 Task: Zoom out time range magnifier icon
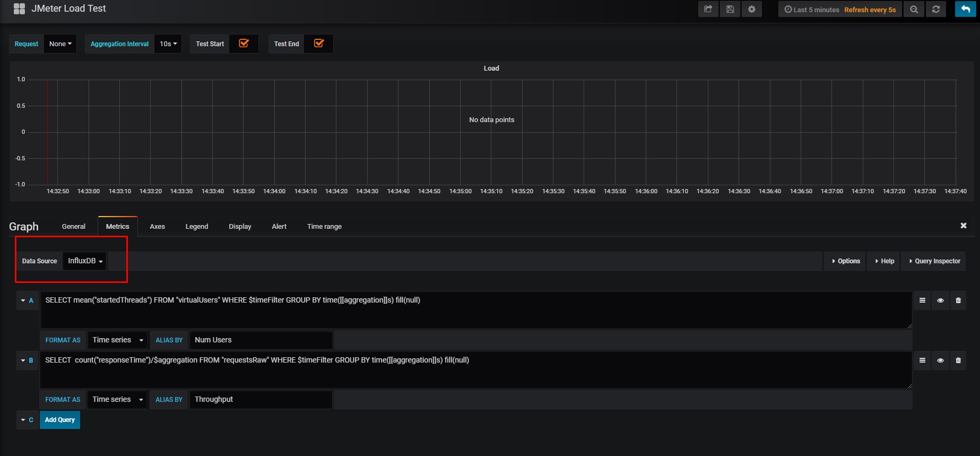(914, 10)
